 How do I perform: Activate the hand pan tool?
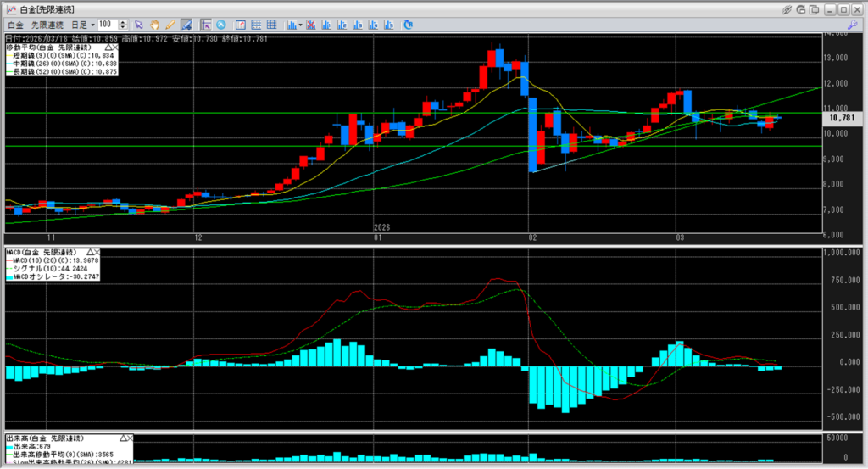pyautogui.click(x=155, y=25)
